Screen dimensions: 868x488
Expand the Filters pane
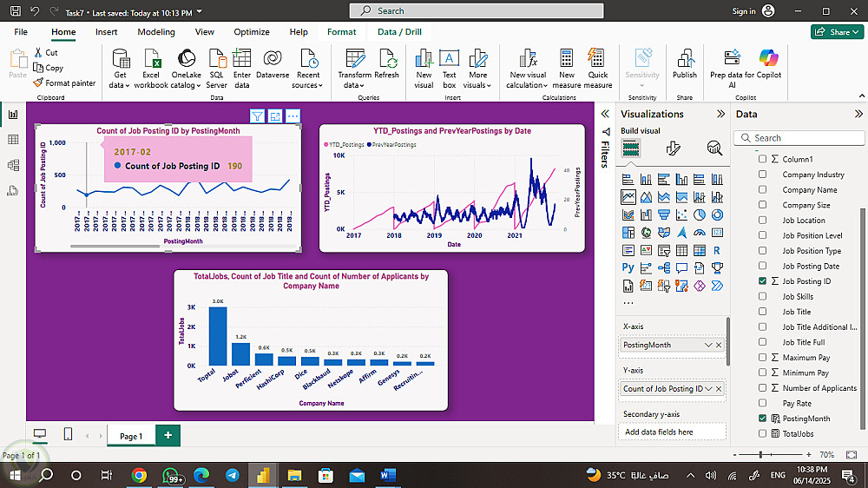(x=605, y=114)
